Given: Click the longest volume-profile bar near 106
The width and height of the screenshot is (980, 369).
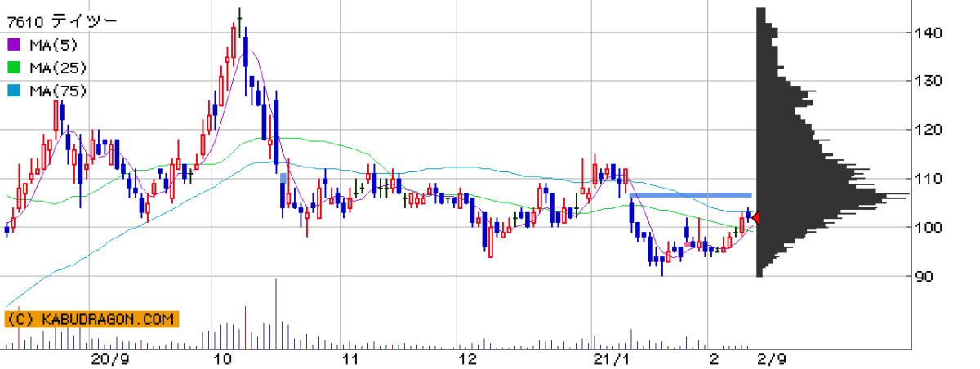Looking at the screenshot, I should tap(832, 195).
